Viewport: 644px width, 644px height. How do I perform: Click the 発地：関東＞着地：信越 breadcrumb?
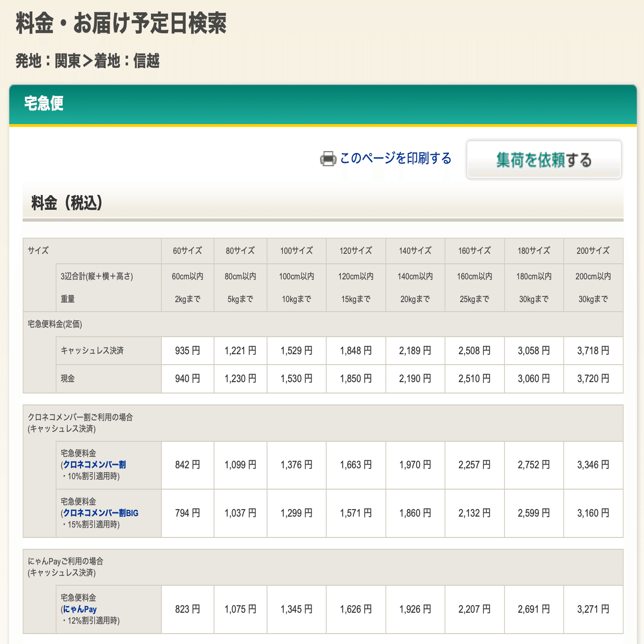pos(89,61)
